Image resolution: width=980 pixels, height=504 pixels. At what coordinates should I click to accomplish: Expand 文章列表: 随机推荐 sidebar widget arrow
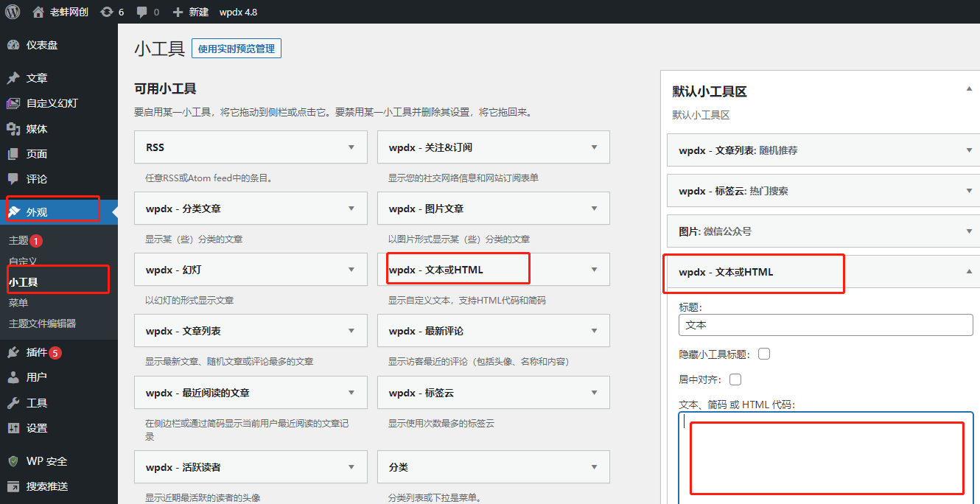(x=969, y=150)
